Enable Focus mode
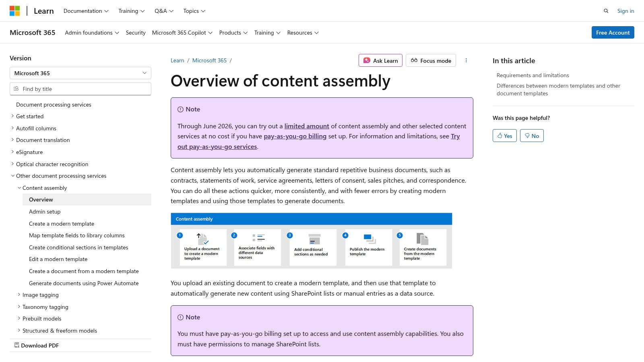The image size is (644, 362). pyautogui.click(x=431, y=60)
